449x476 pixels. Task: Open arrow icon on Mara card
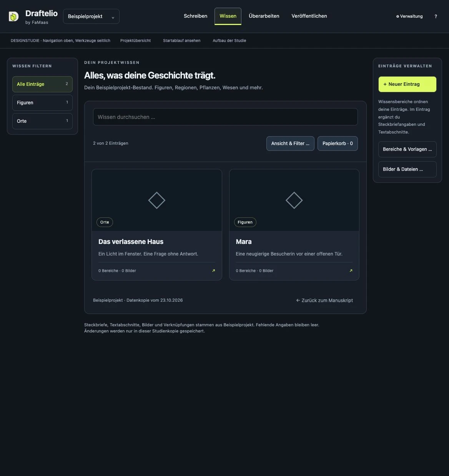pyautogui.click(x=351, y=271)
